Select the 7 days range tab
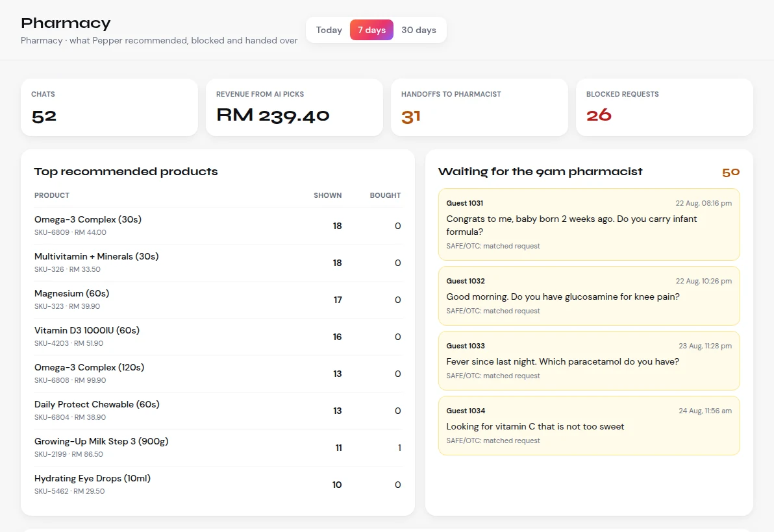 [371, 30]
